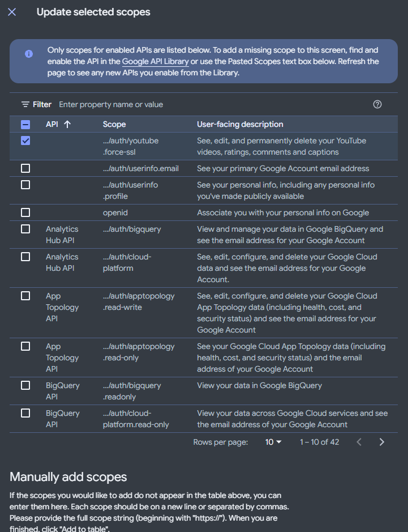This screenshot has height=532, width=408.
Task: Open the filter help question-mark icon
Action: [x=377, y=104]
